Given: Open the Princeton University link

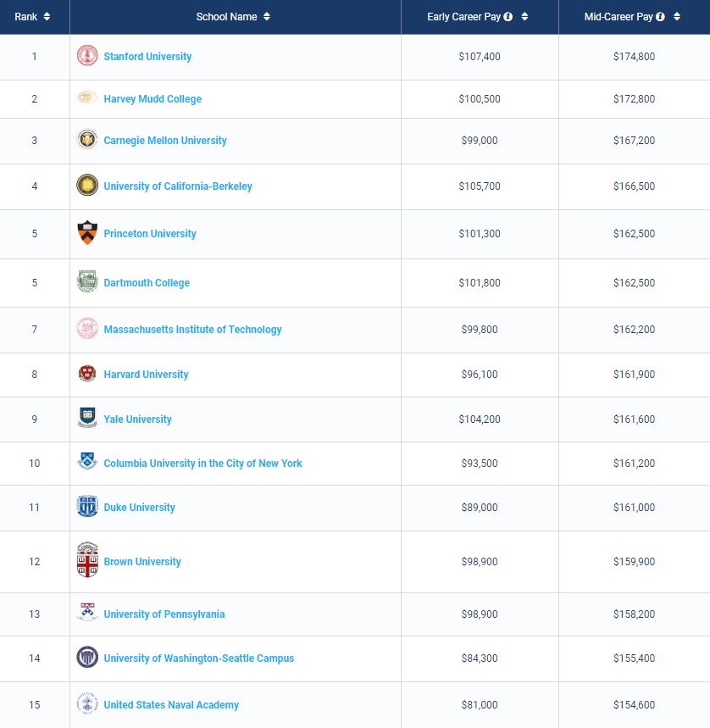Looking at the screenshot, I should (150, 234).
